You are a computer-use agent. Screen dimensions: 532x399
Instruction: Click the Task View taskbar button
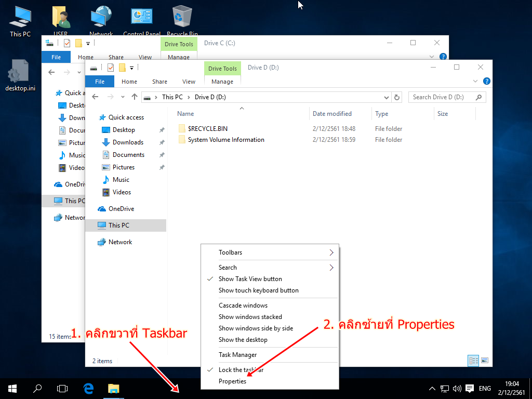coord(62,388)
